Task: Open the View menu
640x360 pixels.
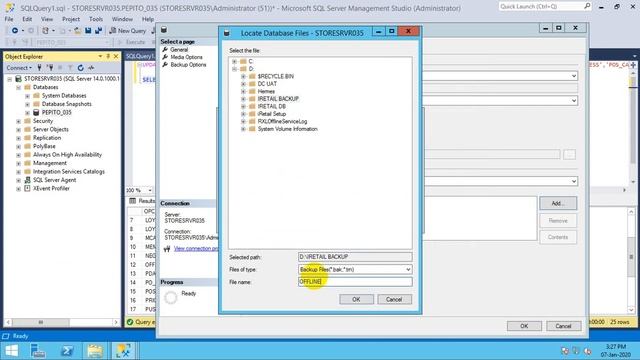Action: pyautogui.click(x=47, y=19)
